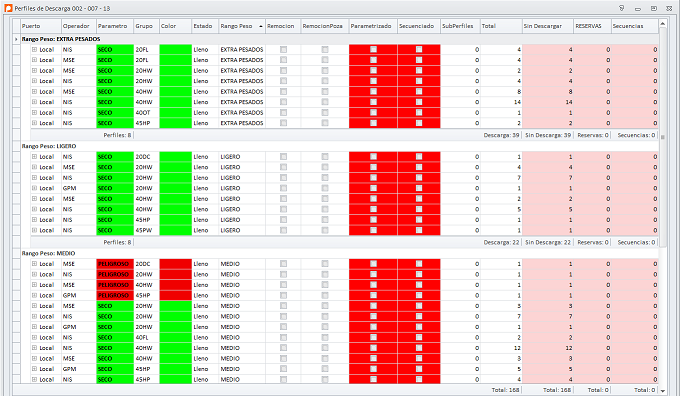Expand the MSE 20FL row in EXTRA PESADOS

[x=34, y=60]
